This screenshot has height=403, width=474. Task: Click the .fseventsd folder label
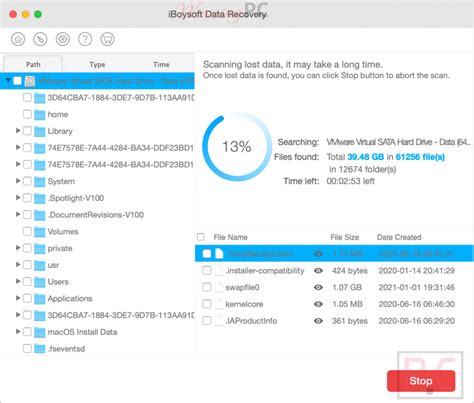(x=66, y=349)
